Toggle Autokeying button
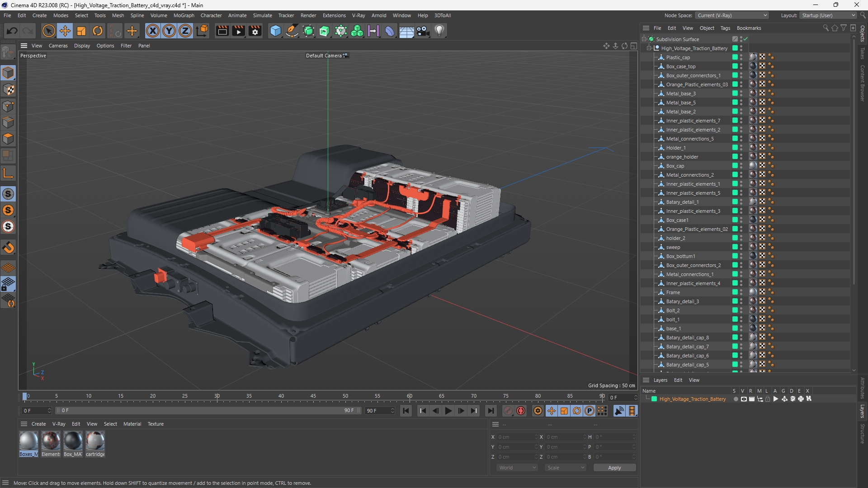 pyautogui.click(x=521, y=411)
